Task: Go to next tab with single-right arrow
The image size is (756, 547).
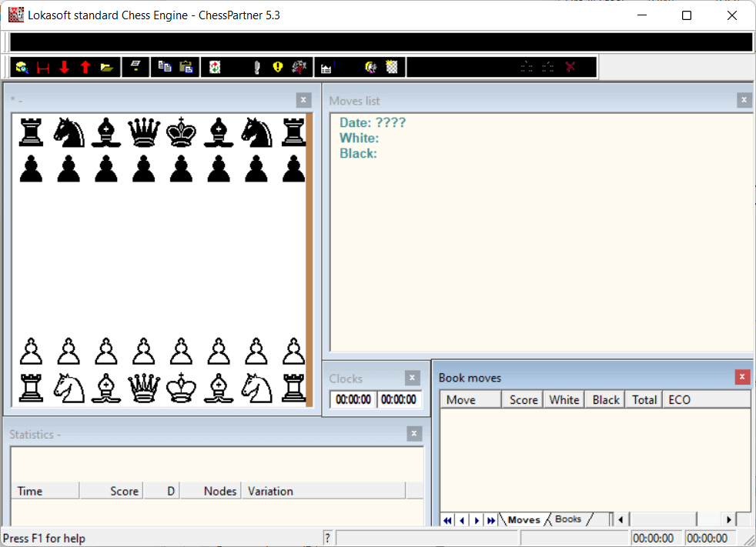Action: click(x=477, y=520)
